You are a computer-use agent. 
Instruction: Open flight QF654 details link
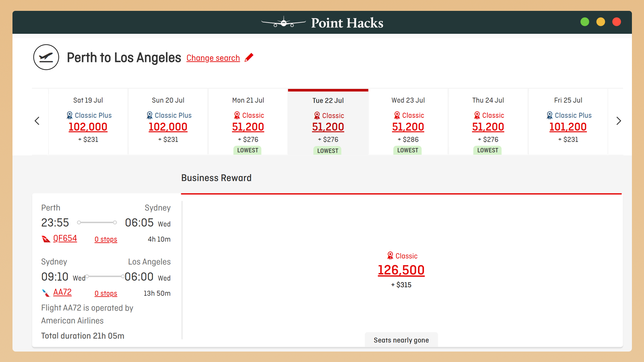[x=65, y=239]
